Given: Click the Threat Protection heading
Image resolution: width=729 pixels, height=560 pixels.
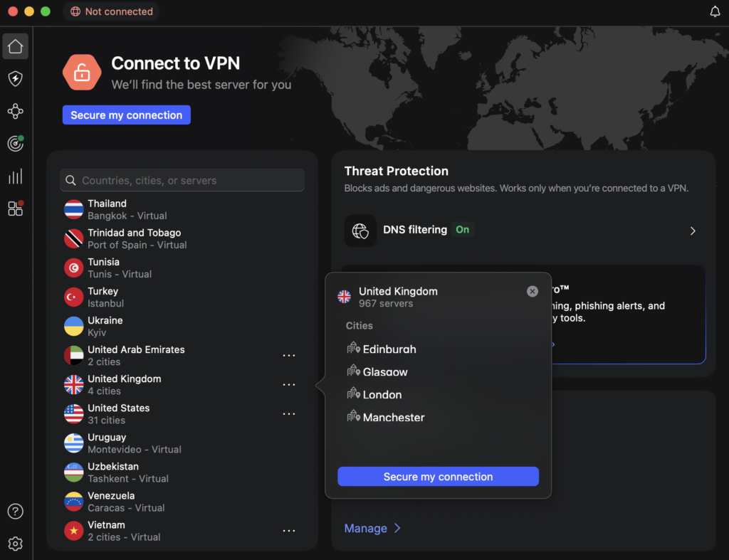Looking at the screenshot, I should click(396, 171).
